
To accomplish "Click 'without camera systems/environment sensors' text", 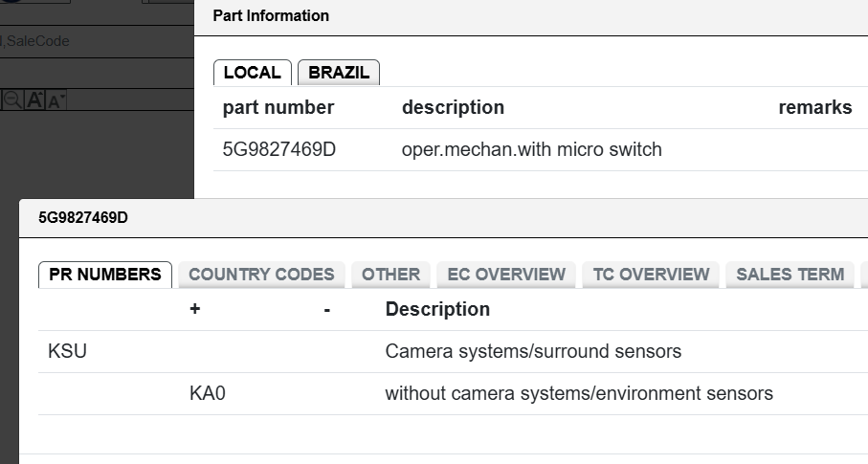I will point(579,393).
